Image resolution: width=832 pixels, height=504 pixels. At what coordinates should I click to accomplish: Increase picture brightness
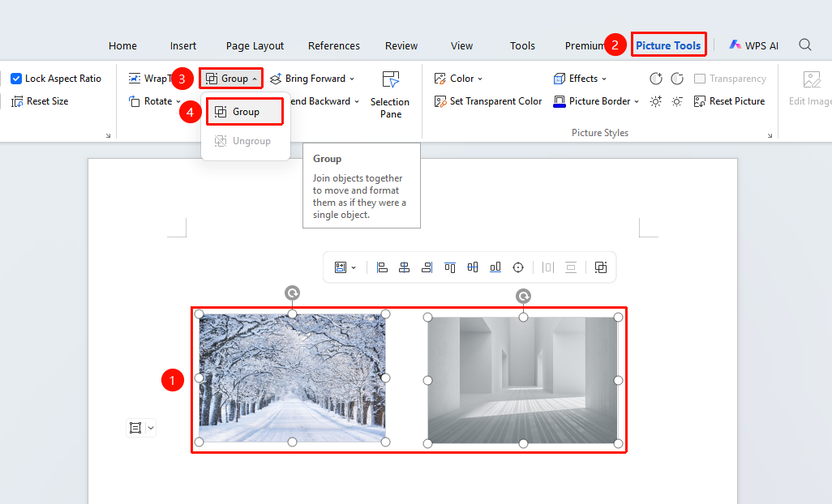[x=656, y=101]
